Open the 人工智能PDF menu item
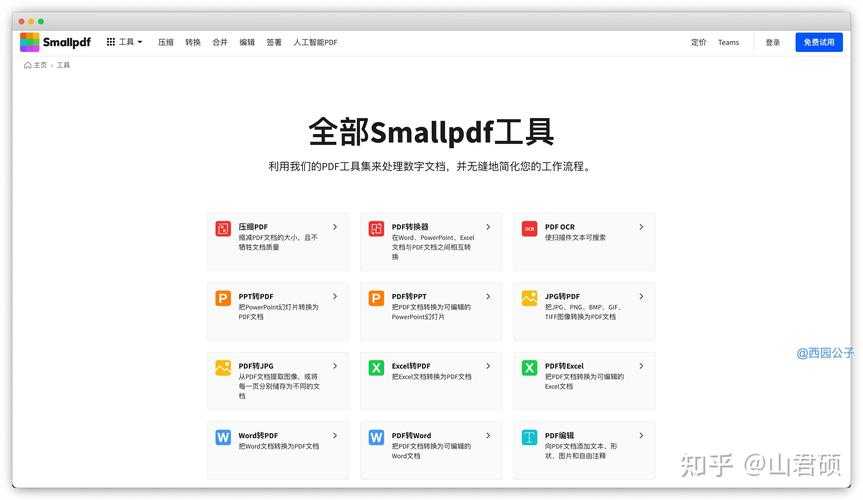863x500 pixels. (315, 42)
